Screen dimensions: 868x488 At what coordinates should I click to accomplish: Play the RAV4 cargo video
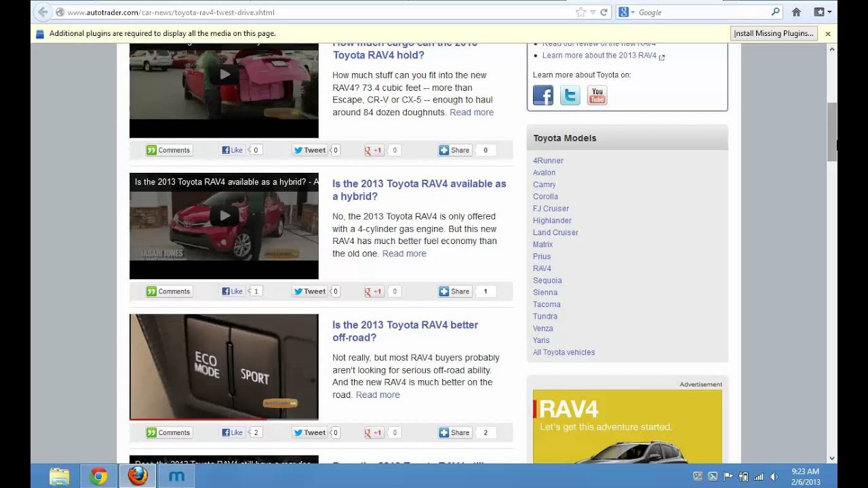(224, 75)
